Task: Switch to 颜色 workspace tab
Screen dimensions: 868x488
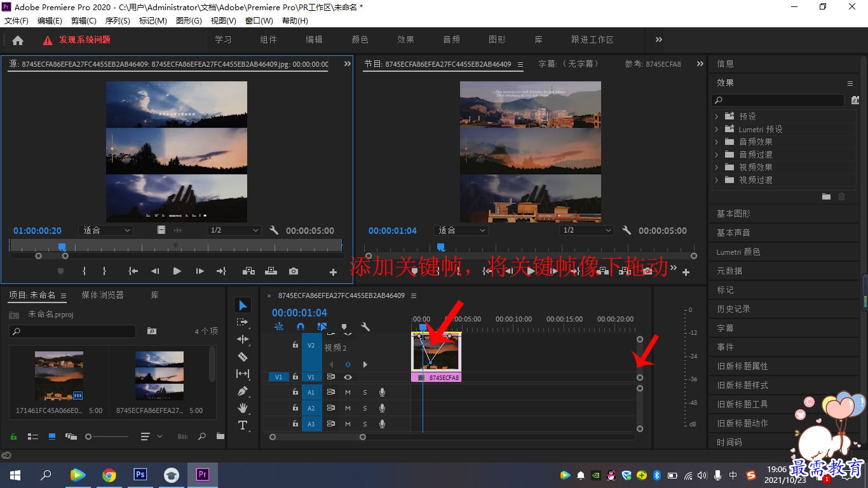Action: pos(360,39)
